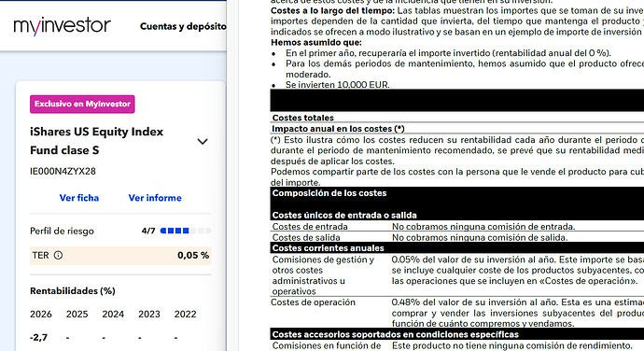The height and width of the screenshot is (351, 644).
Task: Click the Impacto anual en los costes row
Action: click(457, 129)
